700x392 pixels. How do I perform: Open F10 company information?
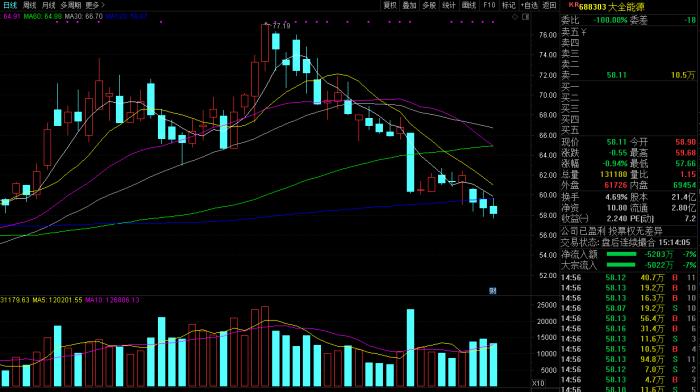pyautogui.click(x=489, y=5)
